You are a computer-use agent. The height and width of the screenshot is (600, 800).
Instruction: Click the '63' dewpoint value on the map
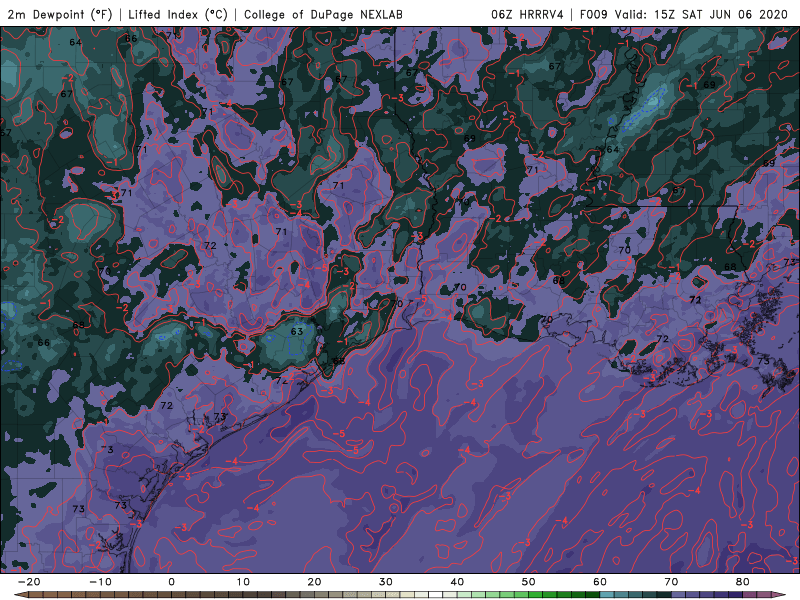coord(297,331)
